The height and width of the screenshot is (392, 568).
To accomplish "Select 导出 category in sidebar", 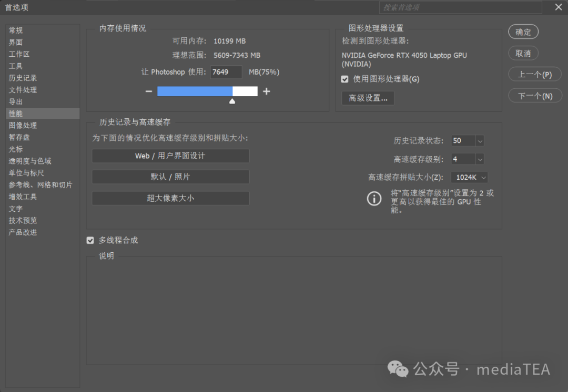I will (x=43, y=102).
